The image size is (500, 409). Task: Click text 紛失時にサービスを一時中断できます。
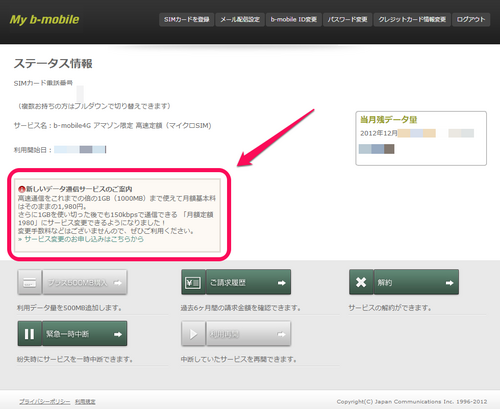pyautogui.click(x=75, y=359)
